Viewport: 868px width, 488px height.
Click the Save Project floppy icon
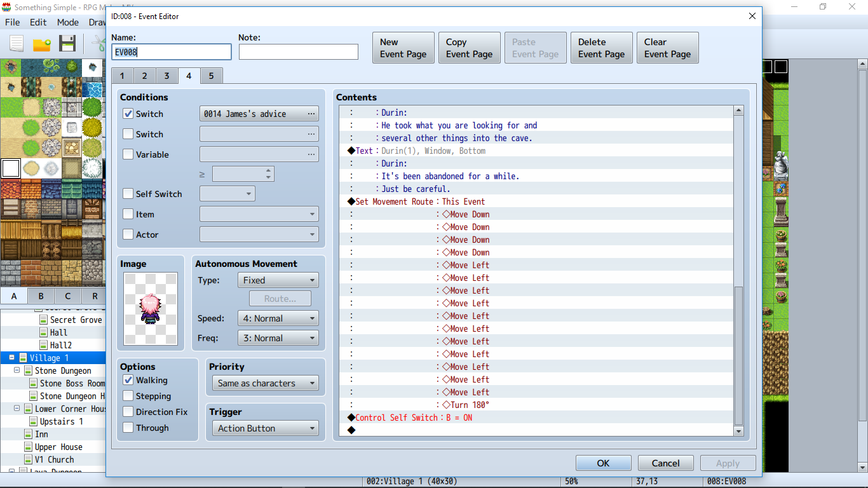(x=67, y=43)
